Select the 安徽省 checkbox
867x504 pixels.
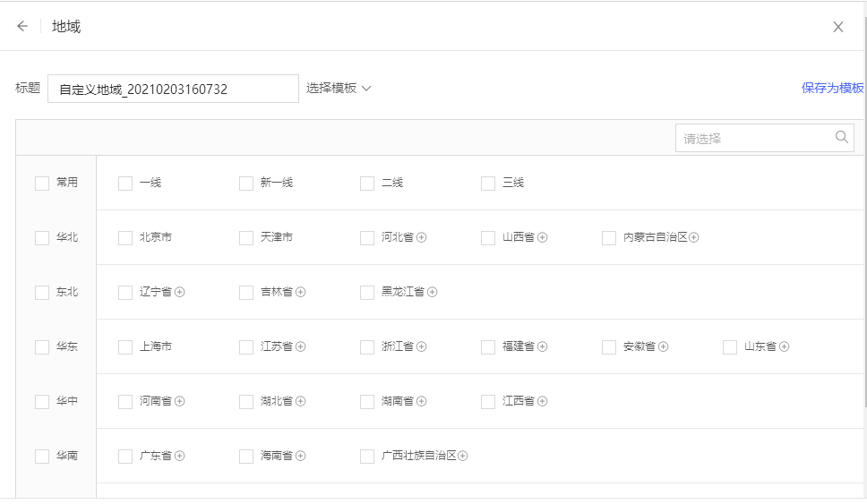point(609,347)
